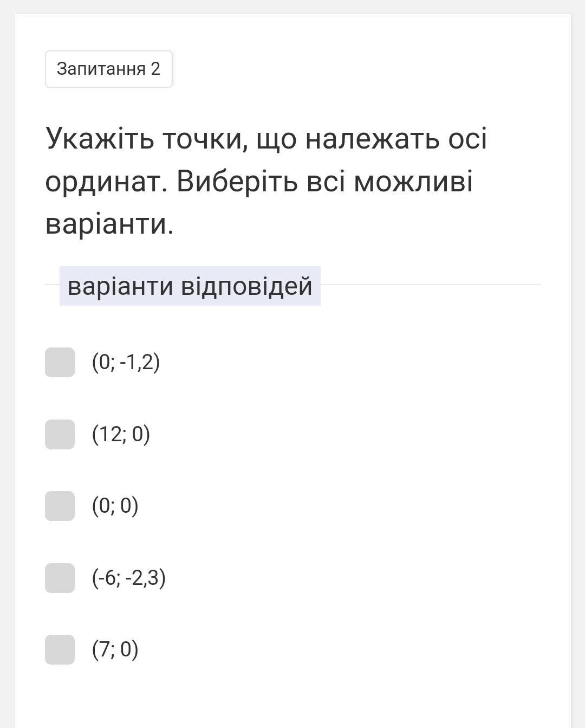This screenshot has height=728, width=585.
Task: Choose the answer label (0; 0)
Action: [x=115, y=506]
